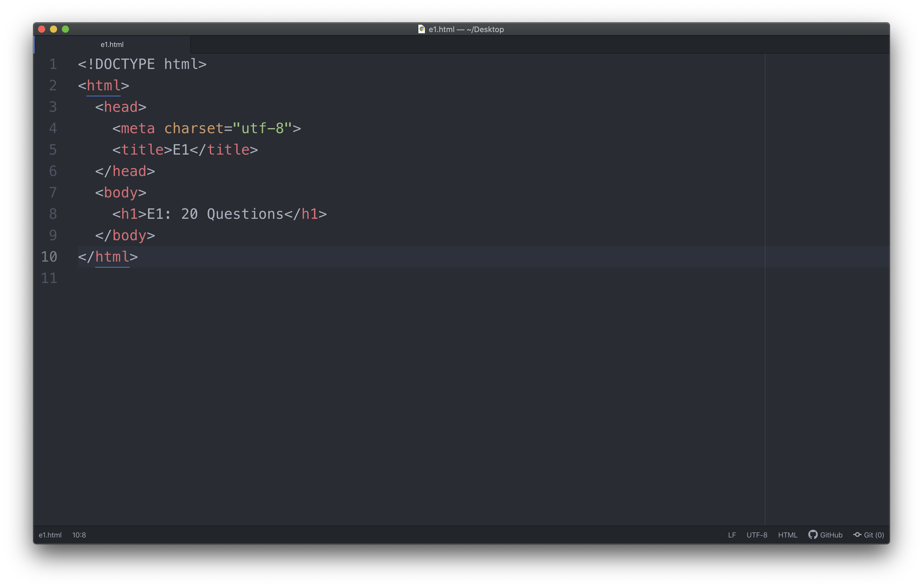This screenshot has width=923, height=588.
Task: Click line number 4 in the gutter
Action: (x=53, y=128)
